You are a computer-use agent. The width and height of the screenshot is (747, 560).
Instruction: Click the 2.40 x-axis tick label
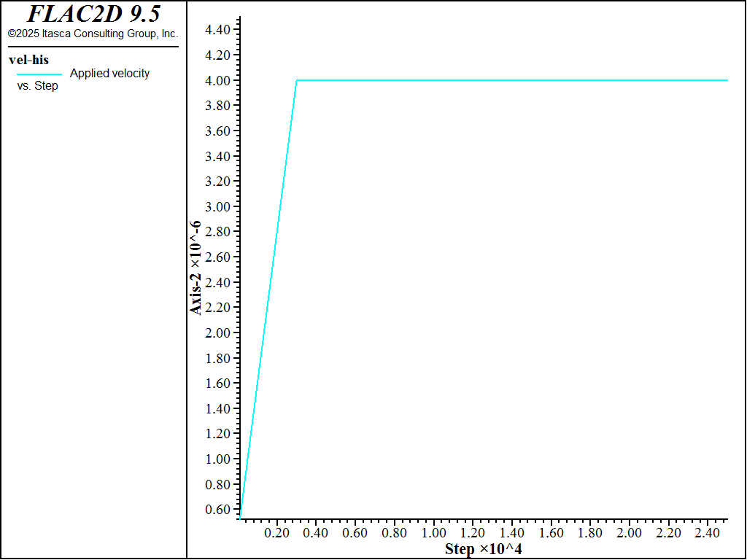click(x=707, y=533)
